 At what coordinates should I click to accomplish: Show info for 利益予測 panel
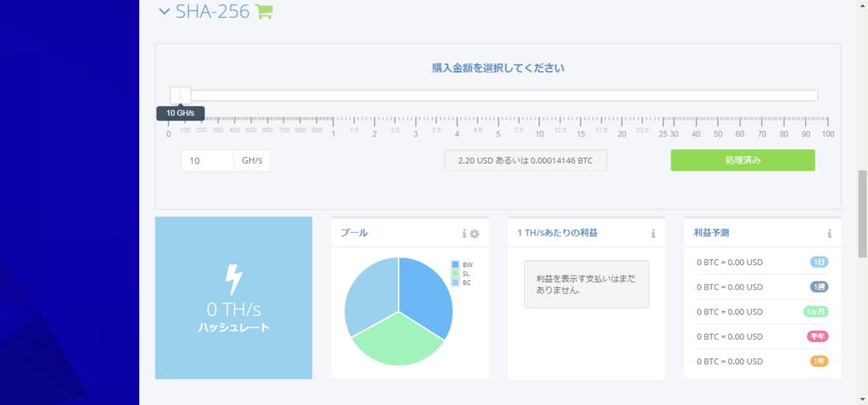829,234
